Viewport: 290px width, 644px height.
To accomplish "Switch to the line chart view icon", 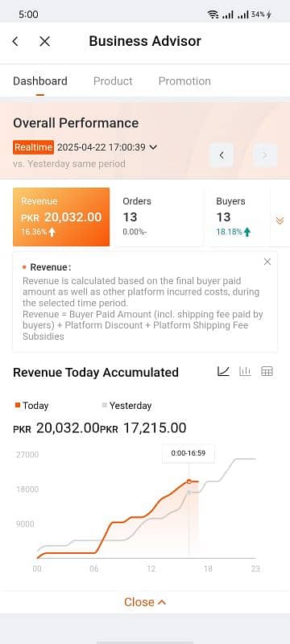I will point(223,371).
